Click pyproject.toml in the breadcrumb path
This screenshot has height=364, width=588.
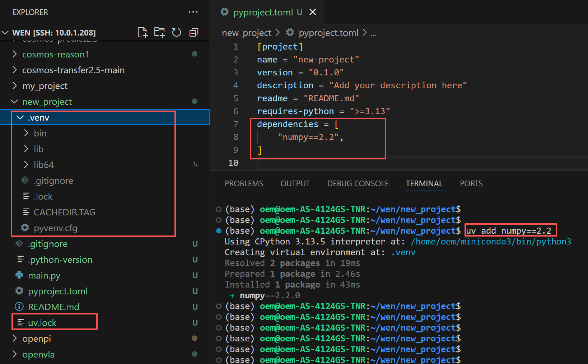click(328, 33)
